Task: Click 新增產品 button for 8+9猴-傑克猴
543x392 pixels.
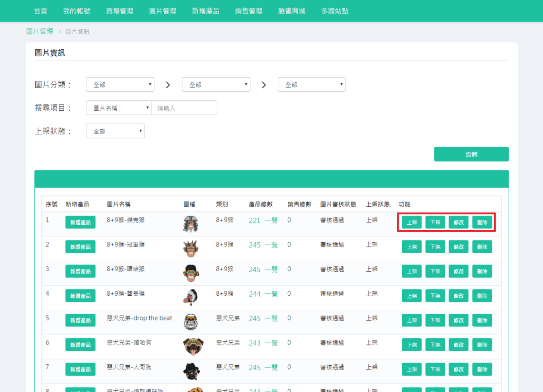Action: click(x=80, y=222)
